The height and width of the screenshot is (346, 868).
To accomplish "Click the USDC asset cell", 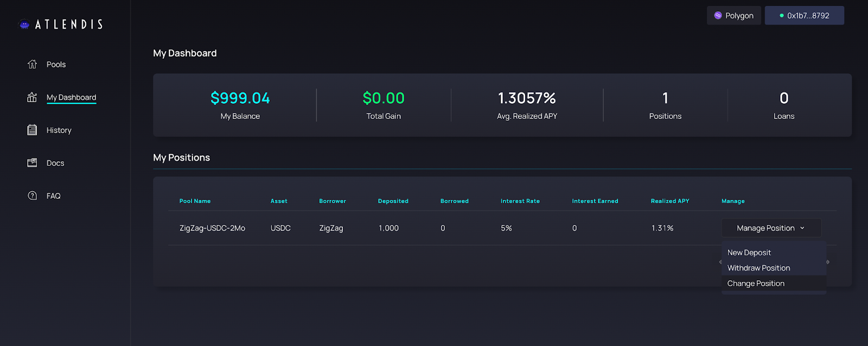I will [x=280, y=228].
